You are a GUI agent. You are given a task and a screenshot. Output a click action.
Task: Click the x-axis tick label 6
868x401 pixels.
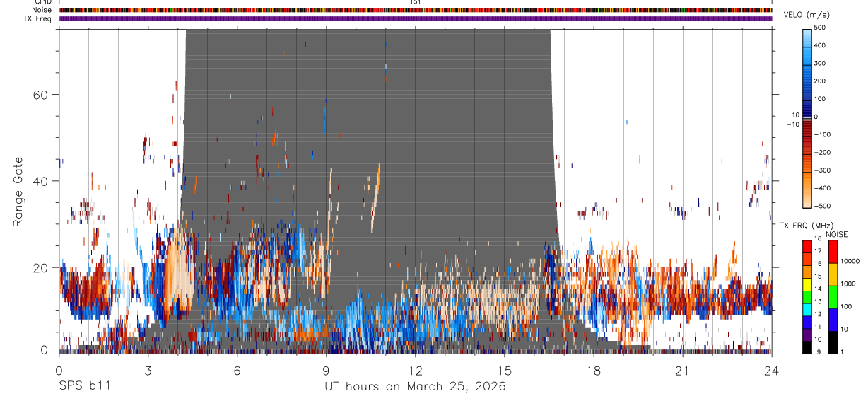click(237, 371)
